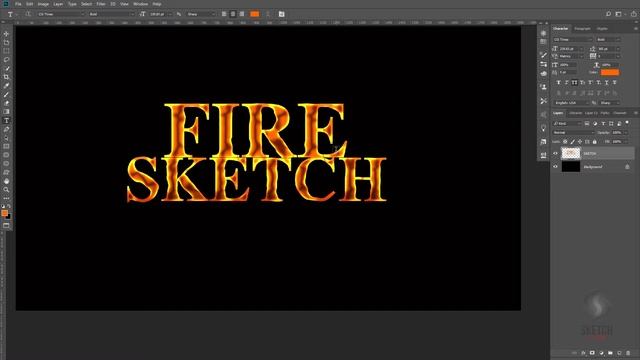Open layer blend mode Normal dropdown

click(x=573, y=133)
